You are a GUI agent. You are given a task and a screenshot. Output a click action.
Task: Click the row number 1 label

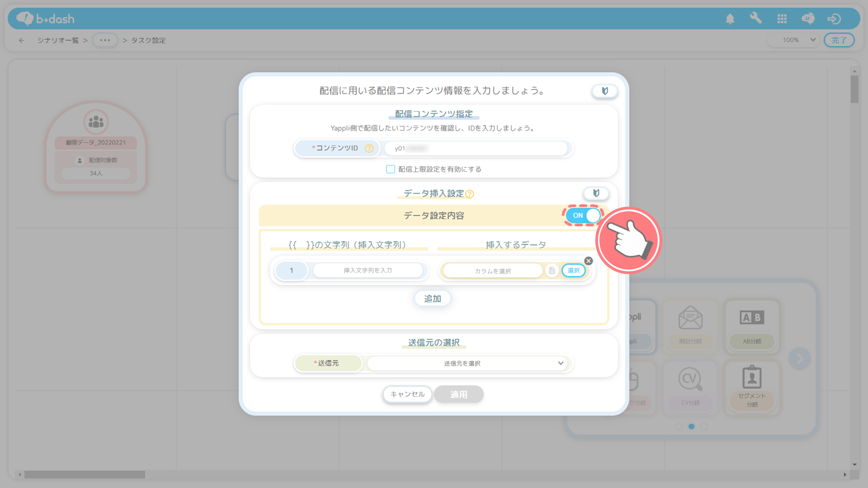(291, 270)
